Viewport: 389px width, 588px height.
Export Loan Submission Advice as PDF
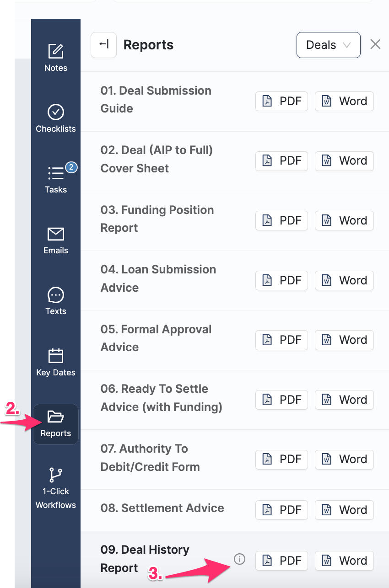[281, 280]
